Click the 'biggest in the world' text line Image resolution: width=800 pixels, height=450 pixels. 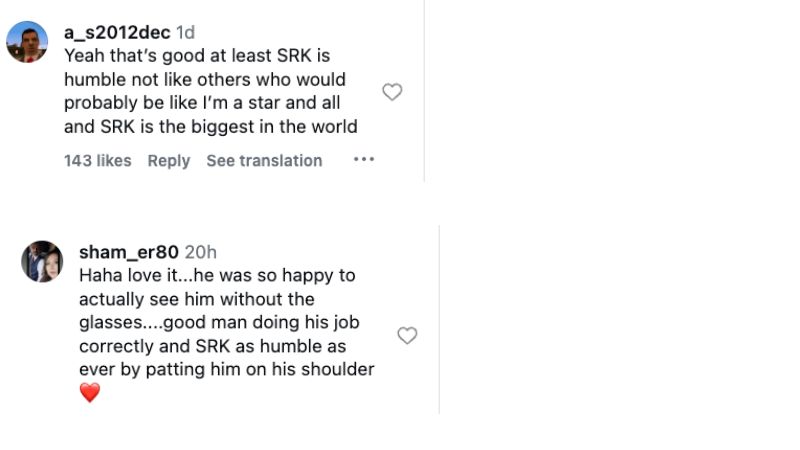click(x=211, y=126)
